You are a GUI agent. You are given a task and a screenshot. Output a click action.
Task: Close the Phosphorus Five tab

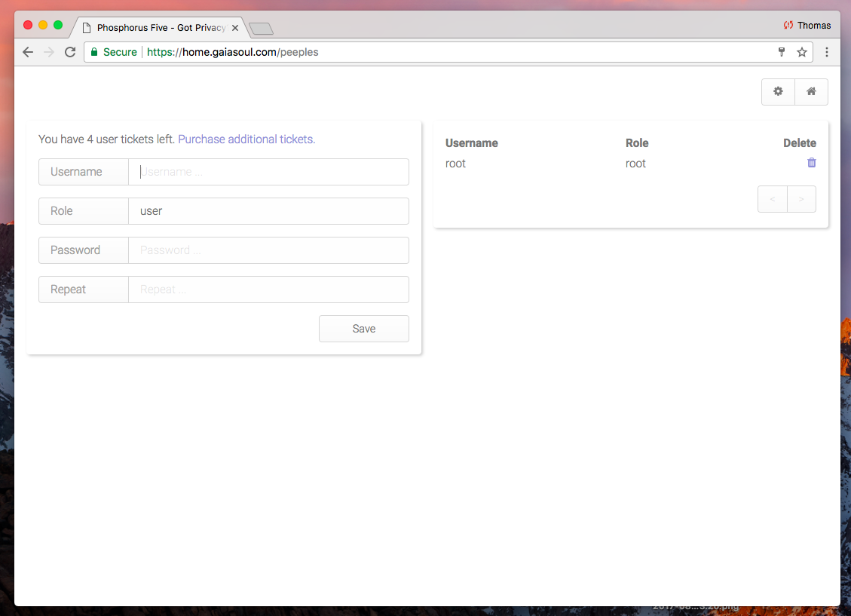point(235,28)
